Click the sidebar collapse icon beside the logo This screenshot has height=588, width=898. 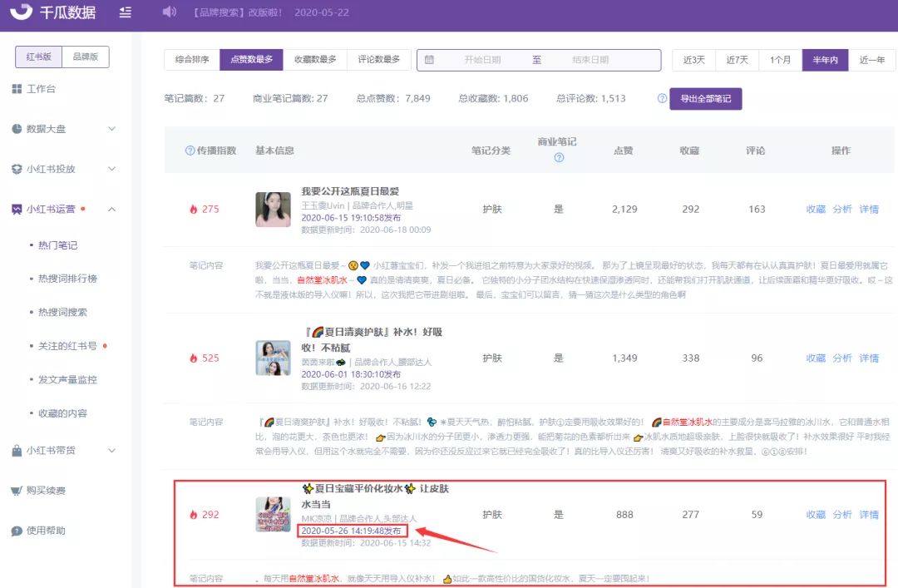(x=125, y=12)
